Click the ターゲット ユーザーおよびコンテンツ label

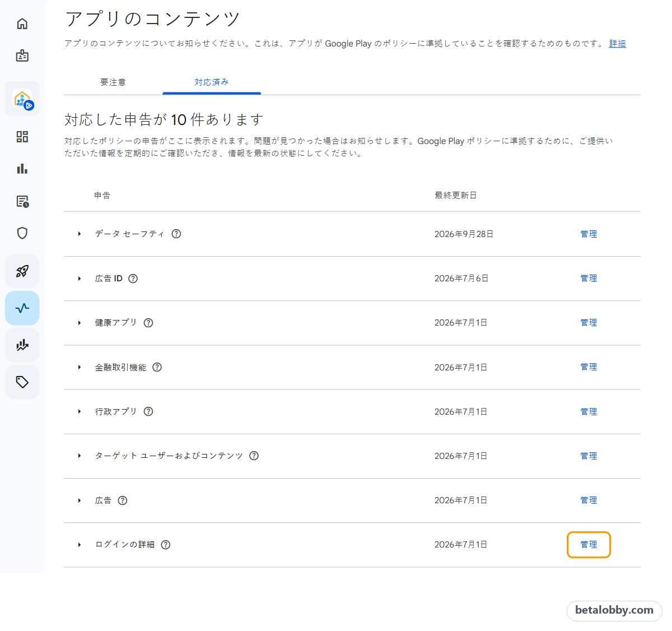169,456
